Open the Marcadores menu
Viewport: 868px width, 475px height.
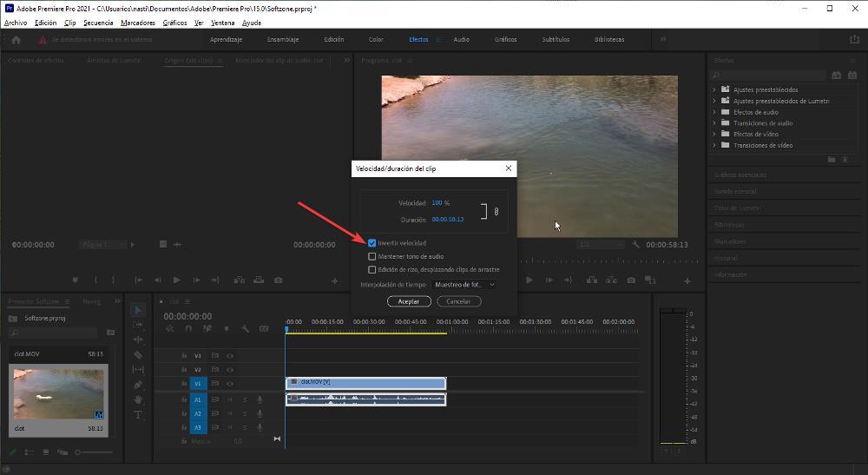(138, 23)
